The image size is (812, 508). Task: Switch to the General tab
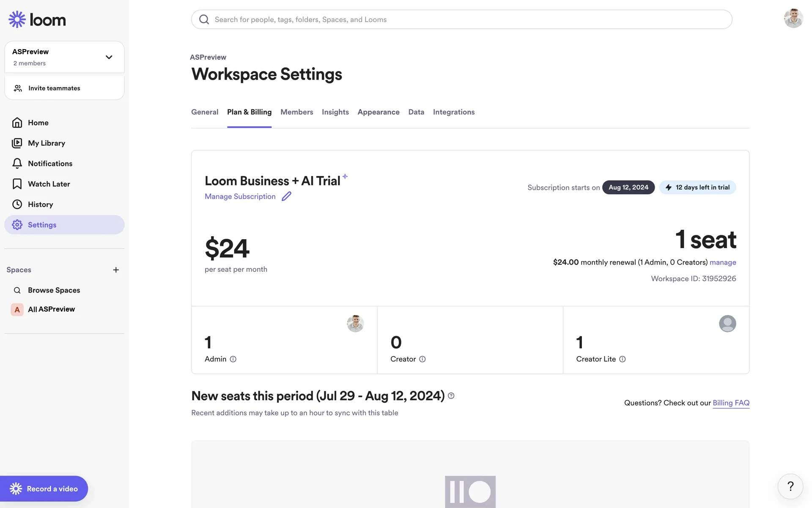click(205, 112)
